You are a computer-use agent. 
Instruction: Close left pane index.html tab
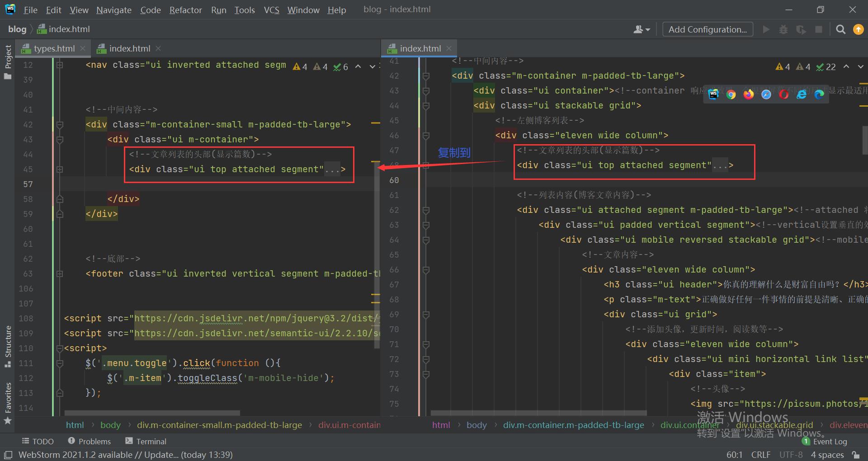pos(158,48)
